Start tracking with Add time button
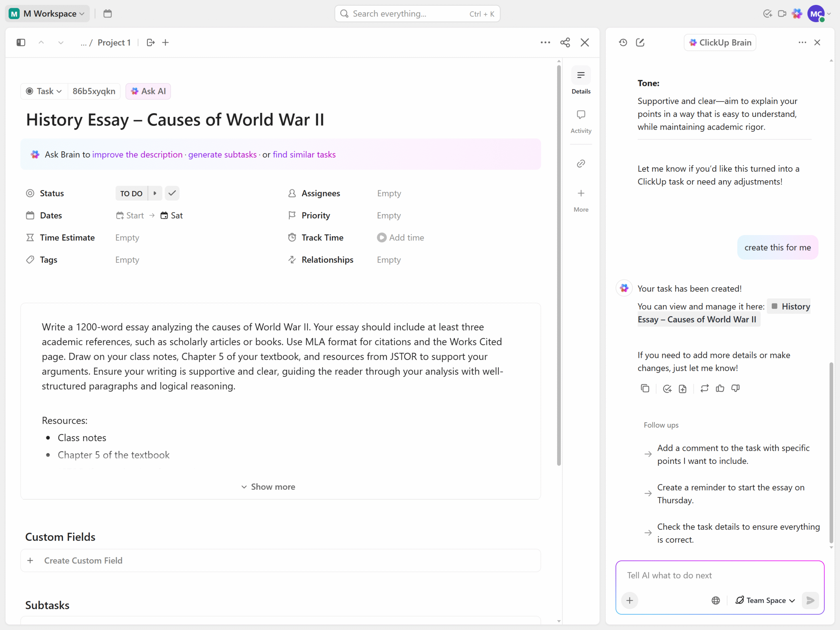This screenshot has height=630, width=840. [x=401, y=238]
